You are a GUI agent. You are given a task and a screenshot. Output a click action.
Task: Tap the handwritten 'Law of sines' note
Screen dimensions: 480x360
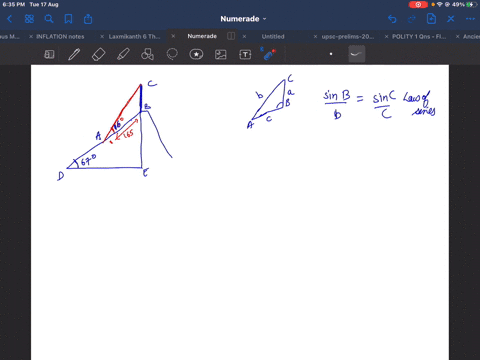419,103
